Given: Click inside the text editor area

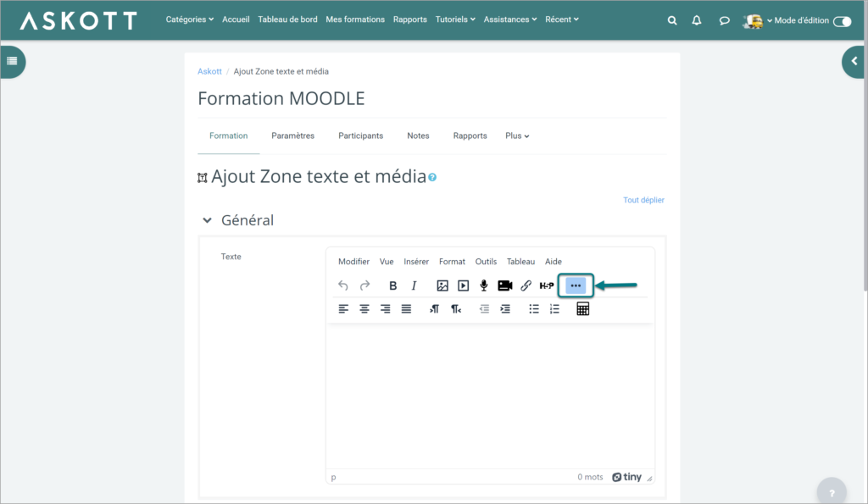Looking at the screenshot, I should 490,396.
